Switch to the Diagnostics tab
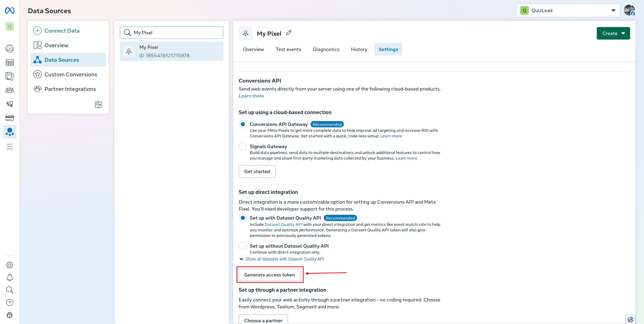The height and width of the screenshot is (324, 644). pyautogui.click(x=326, y=49)
